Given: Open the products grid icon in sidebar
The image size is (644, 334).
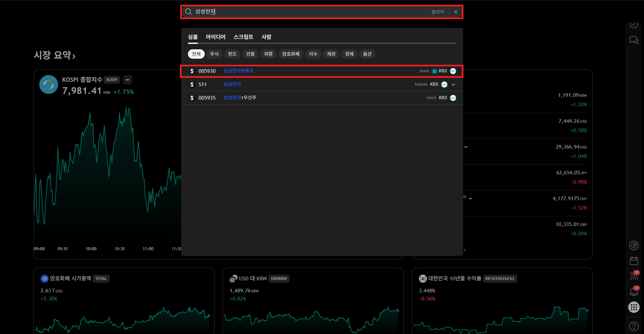Looking at the screenshot, I should [x=634, y=307].
